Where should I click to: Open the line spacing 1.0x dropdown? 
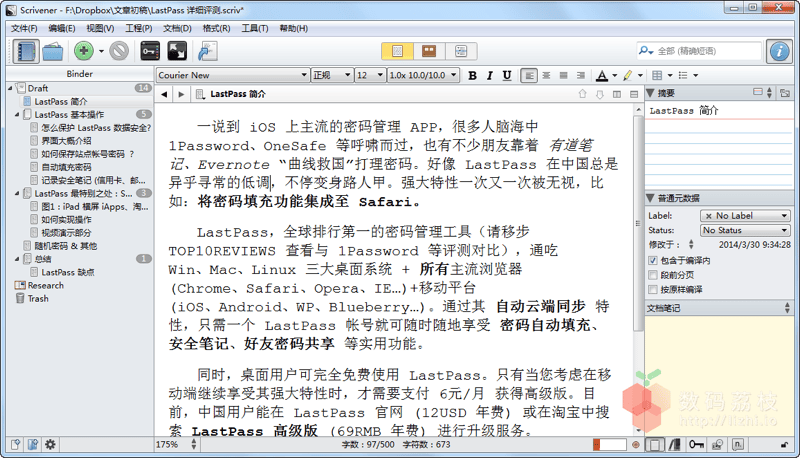[423, 75]
